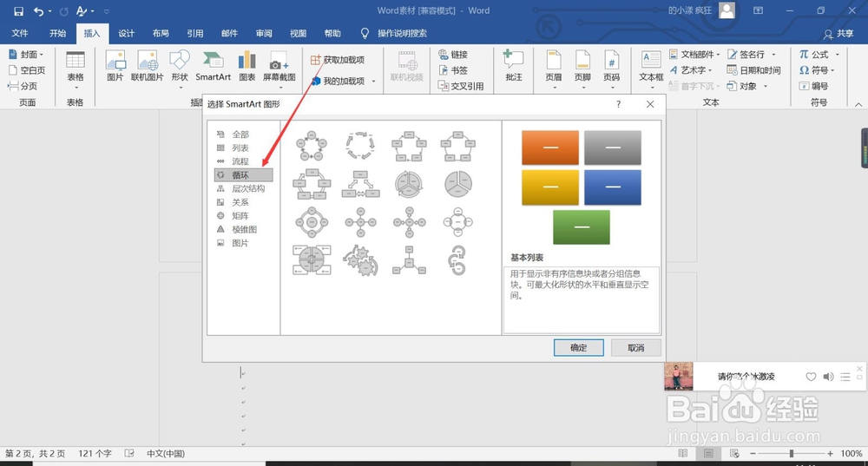This screenshot has height=466, width=868.
Task: Click the 表格 table icon
Action: pyautogui.click(x=76, y=69)
